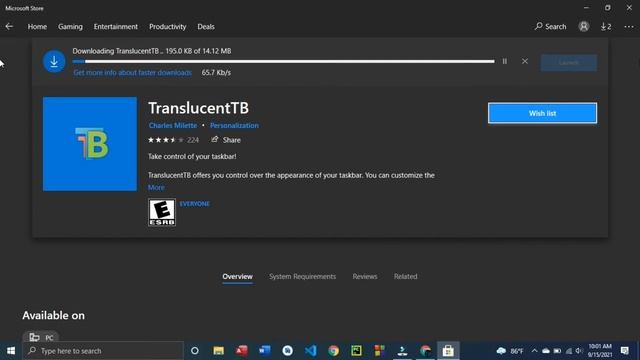Click the TranslucentTB app logo tile
640x360 pixels.
(90, 144)
